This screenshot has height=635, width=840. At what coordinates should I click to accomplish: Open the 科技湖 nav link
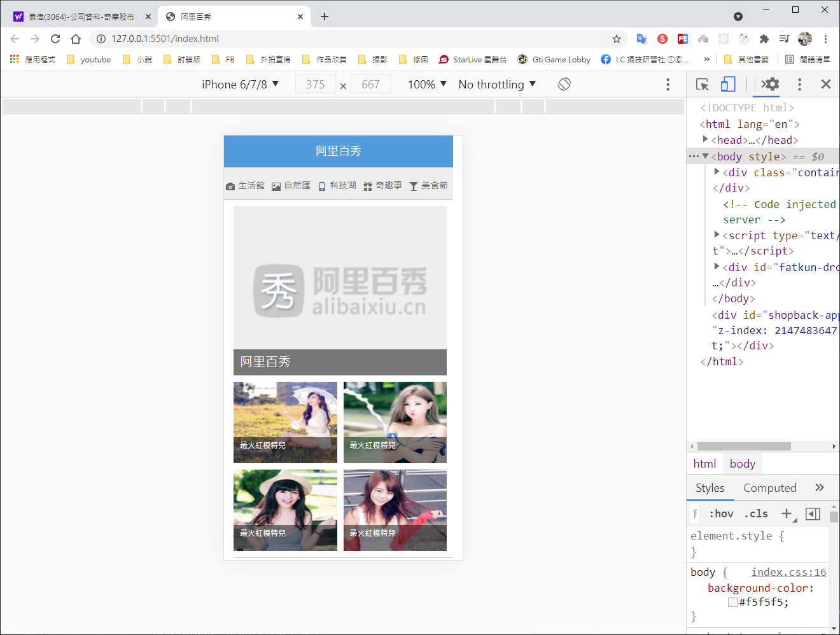click(337, 185)
